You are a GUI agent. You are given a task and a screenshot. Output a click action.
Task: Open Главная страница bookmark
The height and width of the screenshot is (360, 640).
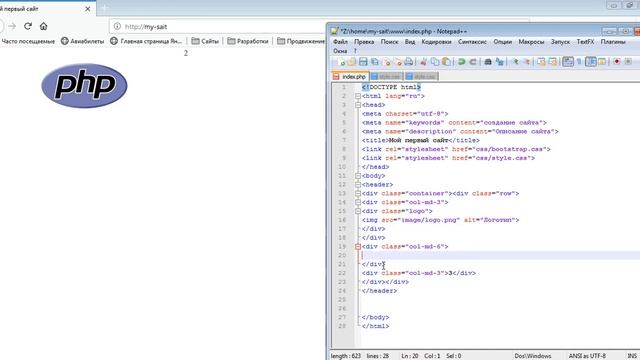(x=146, y=41)
